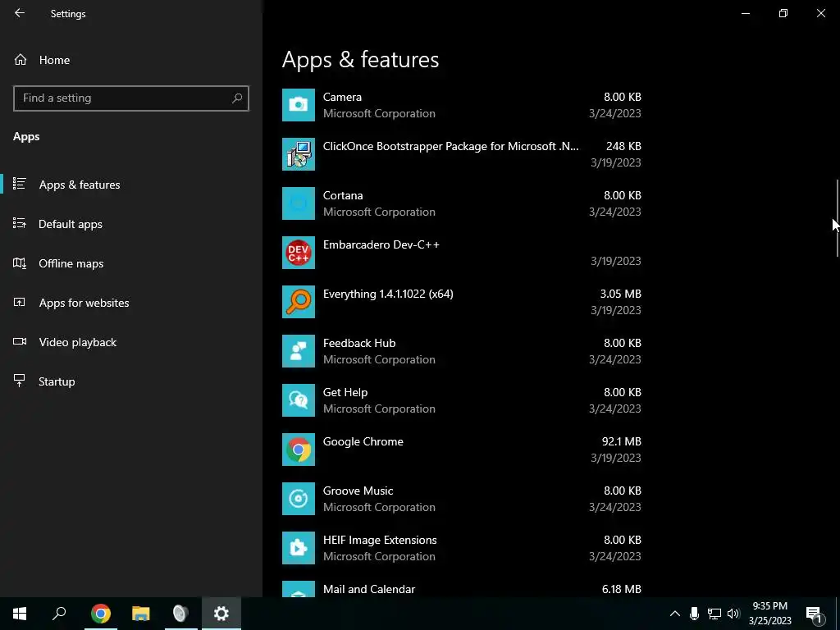Select Embarcadero Dev-C++ entry text
The height and width of the screenshot is (630, 840).
click(381, 244)
